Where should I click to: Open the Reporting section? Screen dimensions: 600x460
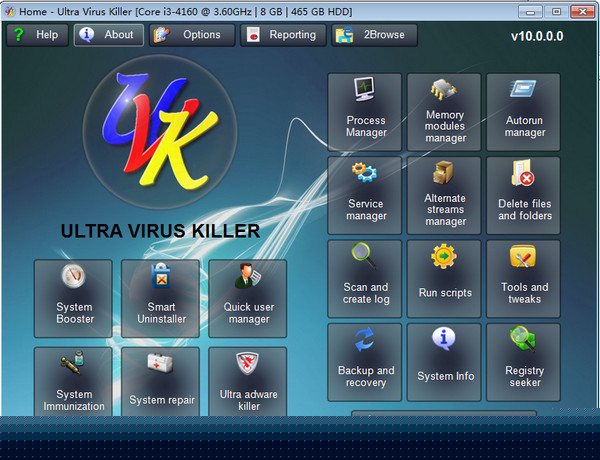point(283,35)
